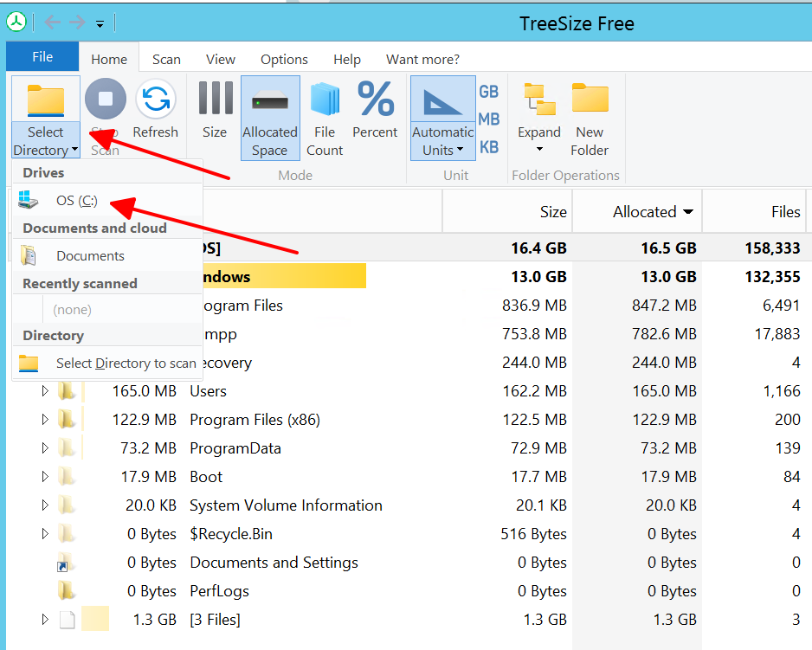Choose Documents from the dropdown menu
812x650 pixels.
[107, 256]
